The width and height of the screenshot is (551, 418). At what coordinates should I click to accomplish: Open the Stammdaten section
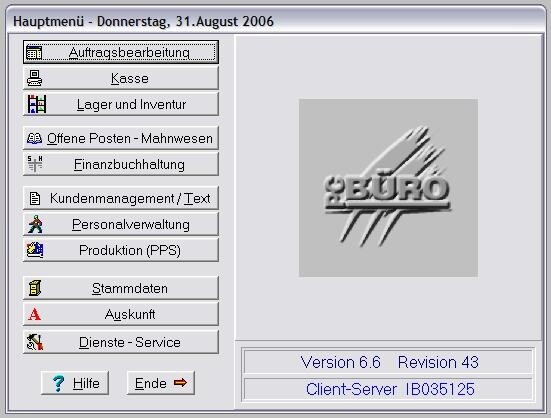pyautogui.click(x=121, y=288)
